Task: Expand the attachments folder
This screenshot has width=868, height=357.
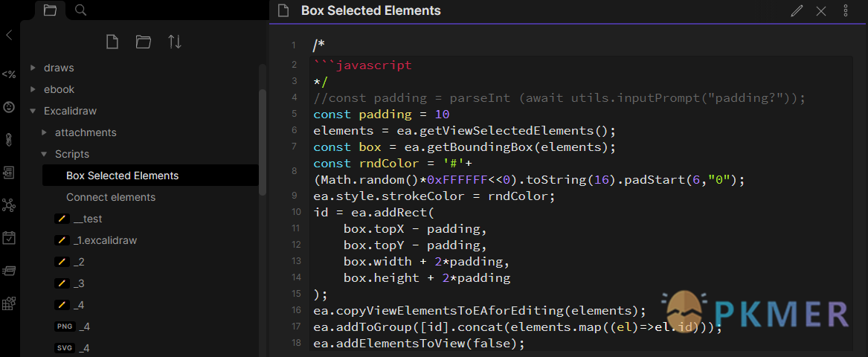Action: [x=44, y=133]
